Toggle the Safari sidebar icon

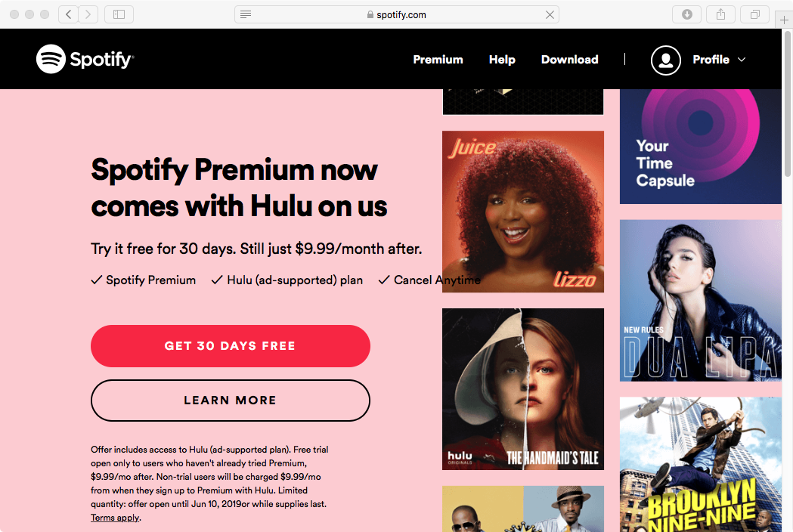119,14
